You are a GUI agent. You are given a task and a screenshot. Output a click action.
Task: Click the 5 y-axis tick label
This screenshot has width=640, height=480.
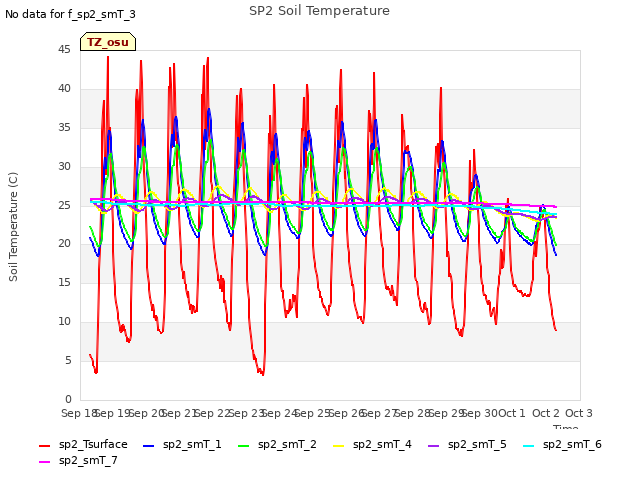coord(68,360)
